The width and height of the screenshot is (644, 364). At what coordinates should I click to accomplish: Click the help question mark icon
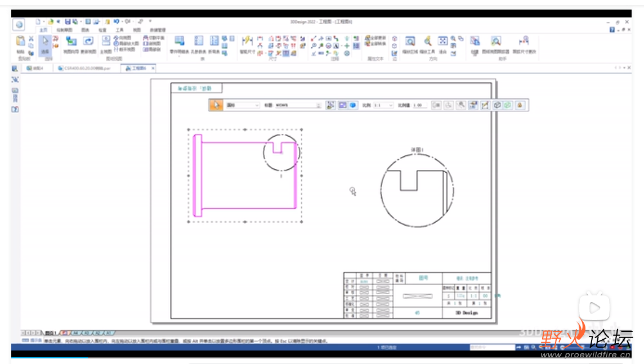(x=612, y=30)
